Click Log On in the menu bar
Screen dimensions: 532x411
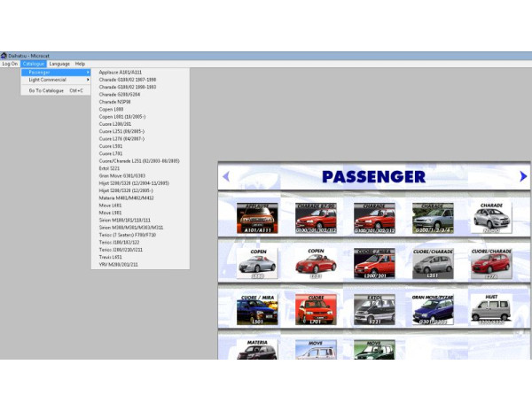10,64
